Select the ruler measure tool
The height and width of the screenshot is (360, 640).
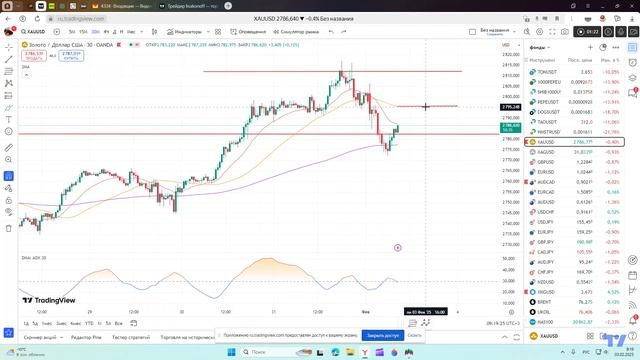pos(9,147)
